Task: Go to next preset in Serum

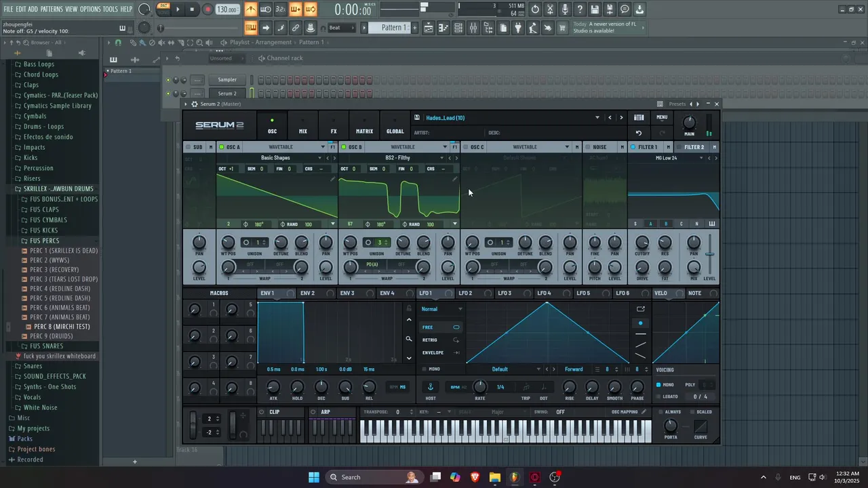Action: [x=621, y=117]
